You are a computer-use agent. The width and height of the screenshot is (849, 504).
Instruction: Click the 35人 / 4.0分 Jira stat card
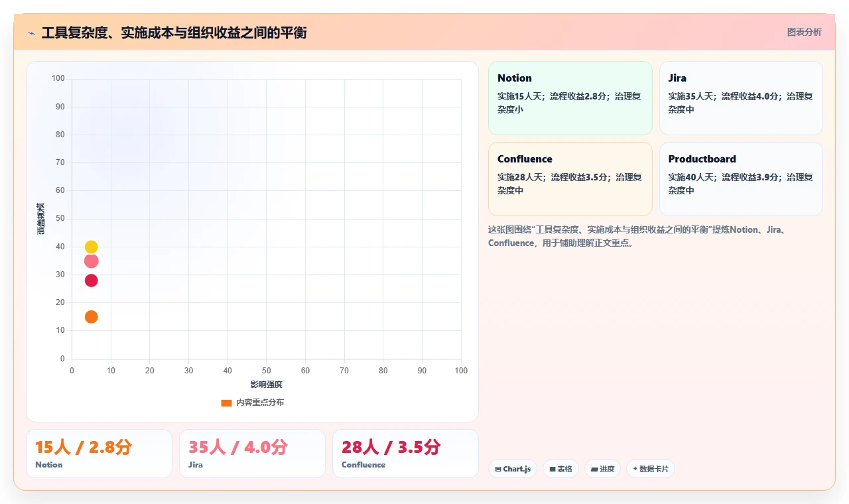click(252, 454)
